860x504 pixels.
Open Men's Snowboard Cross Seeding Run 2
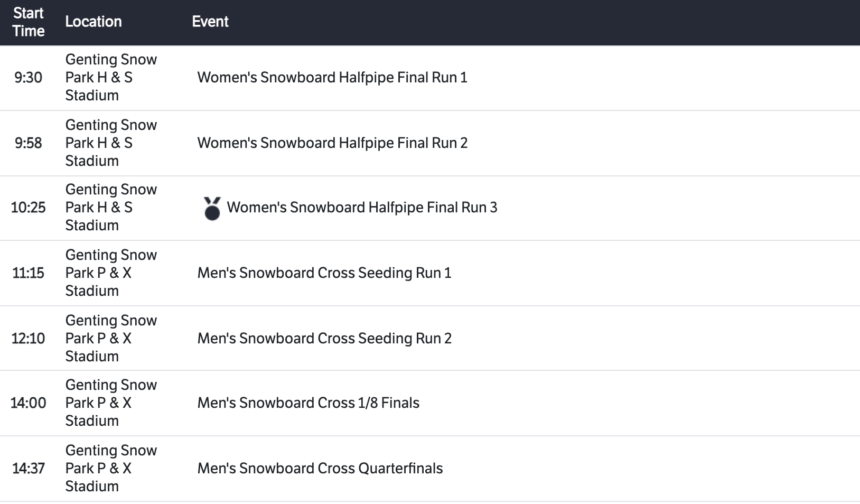pyautogui.click(x=324, y=339)
